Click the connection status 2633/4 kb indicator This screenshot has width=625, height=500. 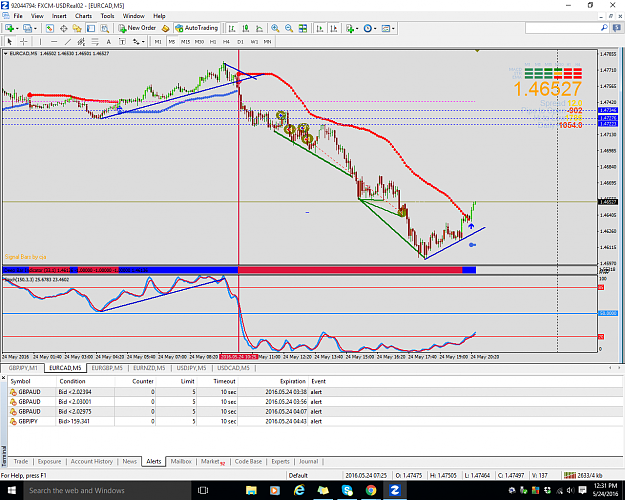point(582,475)
